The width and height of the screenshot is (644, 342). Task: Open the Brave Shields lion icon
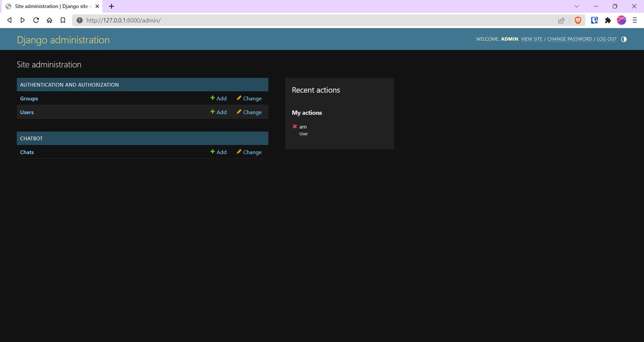click(x=578, y=20)
